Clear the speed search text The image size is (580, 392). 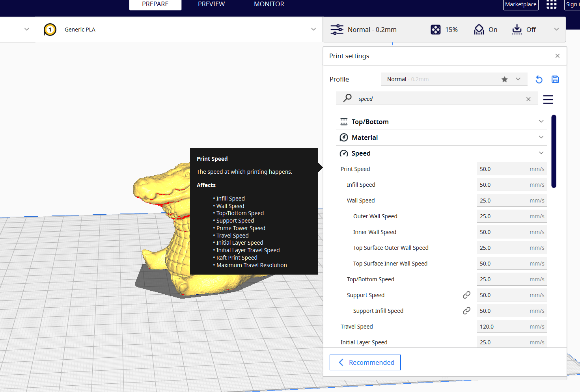528,99
